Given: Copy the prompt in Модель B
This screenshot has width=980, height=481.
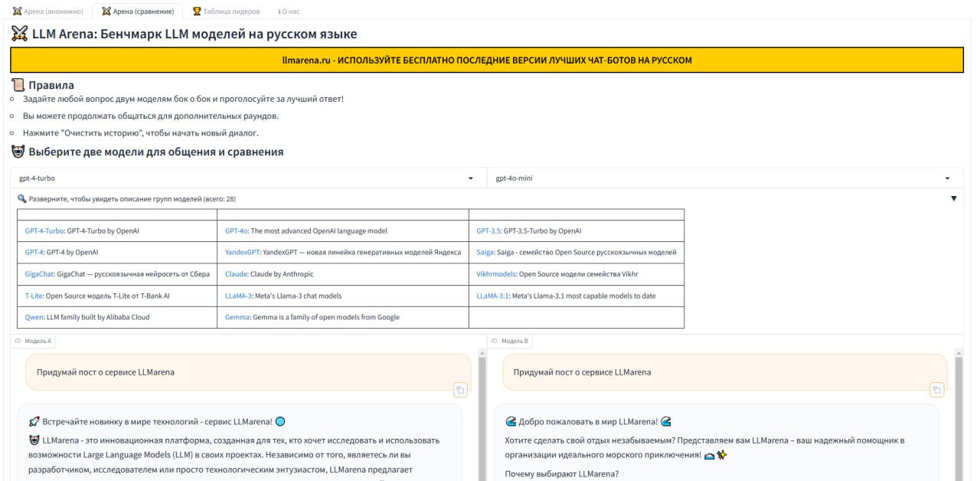Looking at the screenshot, I should pos(936,390).
